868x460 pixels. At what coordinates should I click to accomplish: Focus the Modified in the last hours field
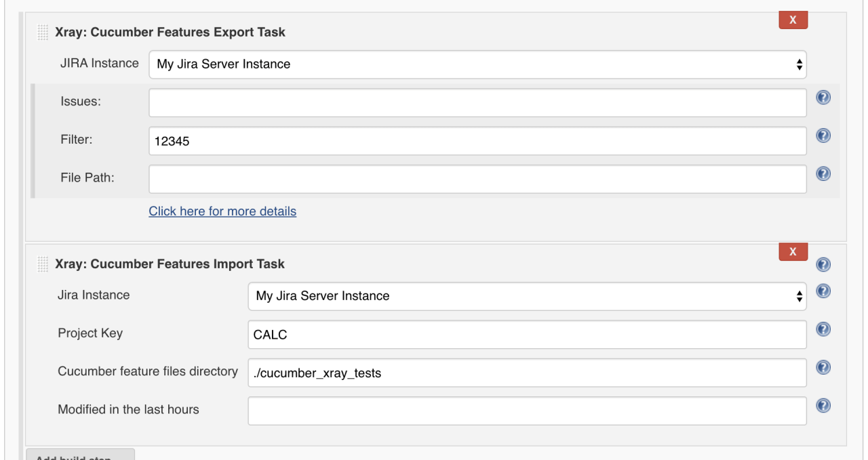pos(527,411)
